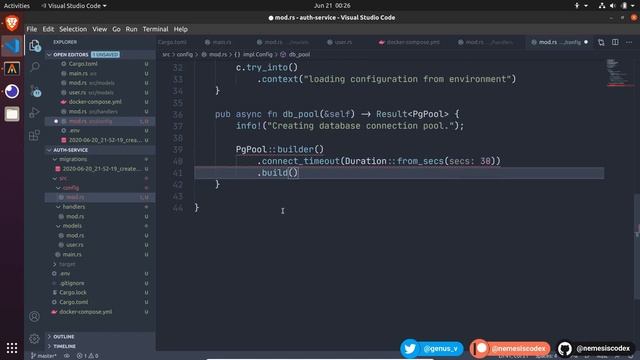
Task: Open the Accounts icon
Action: click(34, 316)
